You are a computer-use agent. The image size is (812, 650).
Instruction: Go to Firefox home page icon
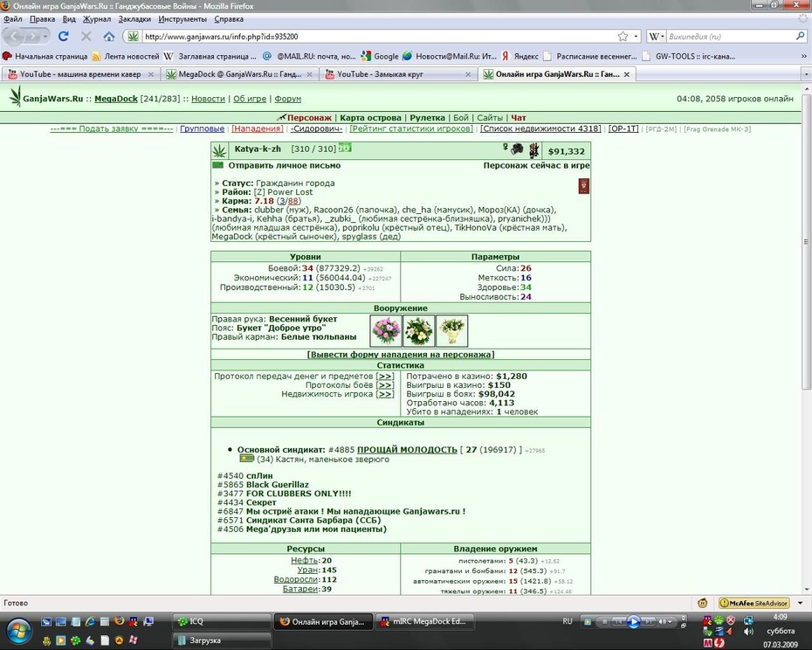click(x=109, y=37)
